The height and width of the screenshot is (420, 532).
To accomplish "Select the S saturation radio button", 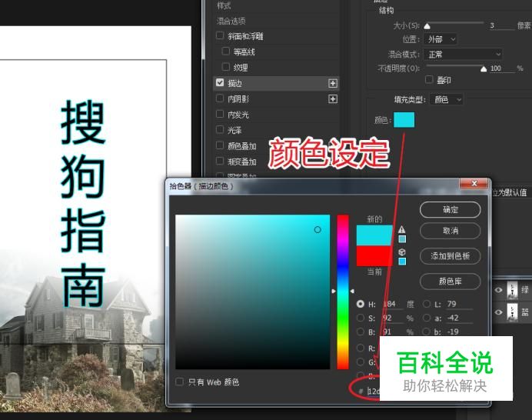I will point(361,318).
